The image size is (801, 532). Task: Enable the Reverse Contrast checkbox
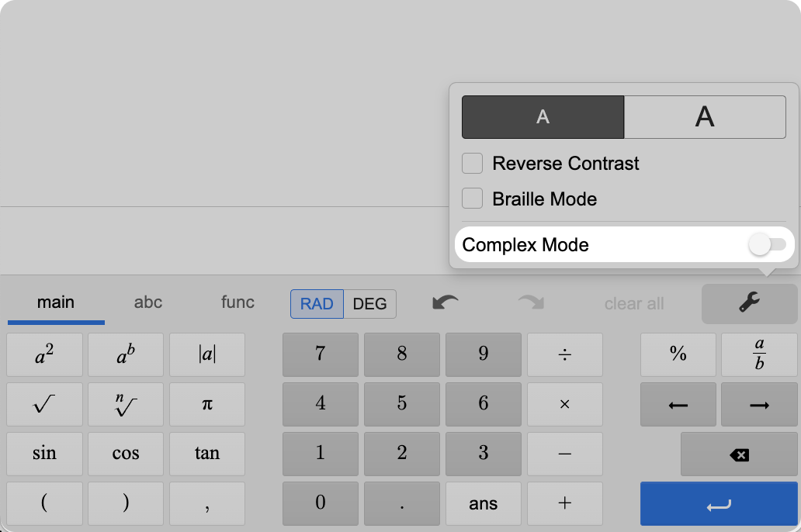coord(473,164)
